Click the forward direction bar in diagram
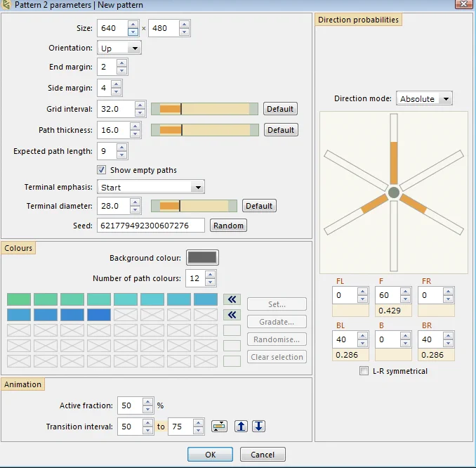 pyautogui.click(x=394, y=149)
